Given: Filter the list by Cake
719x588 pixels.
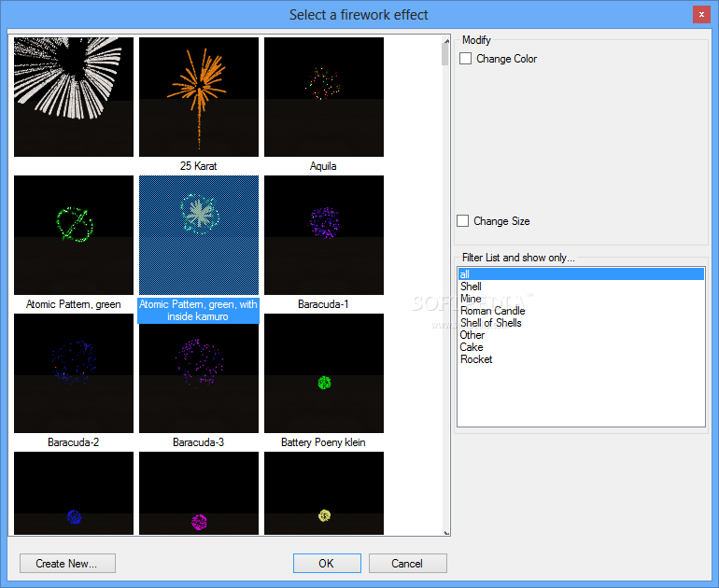Looking at the screenshot, I should [x=581, y=347].
